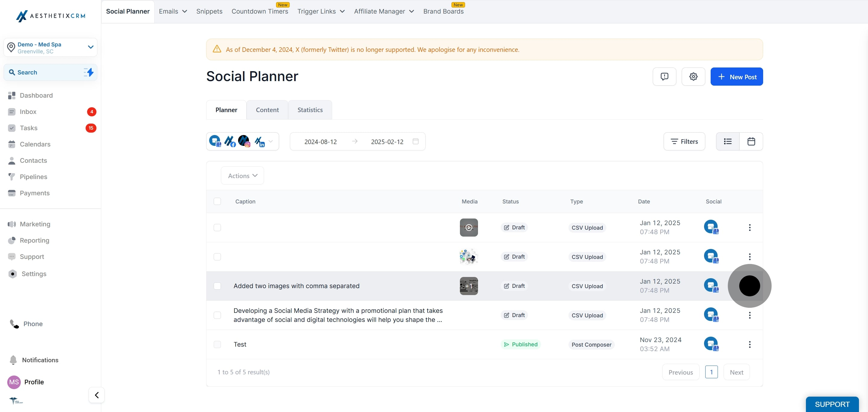Screen dimensions: 868x412
Task: Click the lightning bolt quick actions icon
Action: point(89,72)
